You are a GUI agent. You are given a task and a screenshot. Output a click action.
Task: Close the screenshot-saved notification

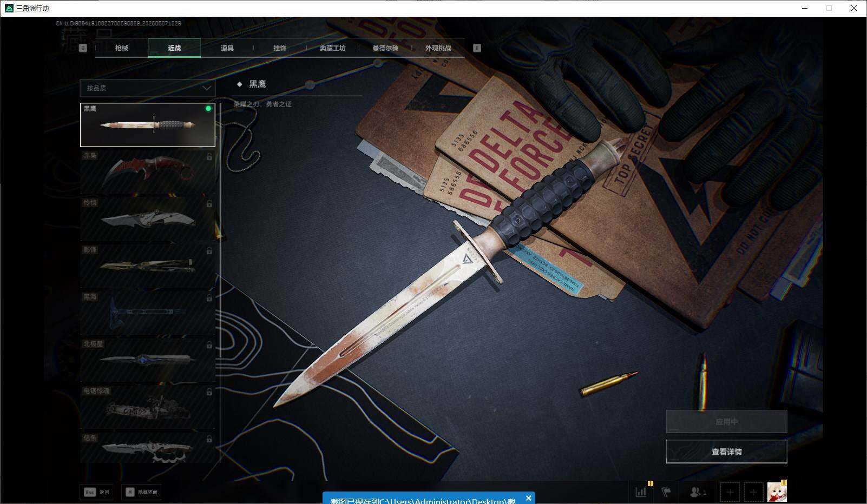529,498
